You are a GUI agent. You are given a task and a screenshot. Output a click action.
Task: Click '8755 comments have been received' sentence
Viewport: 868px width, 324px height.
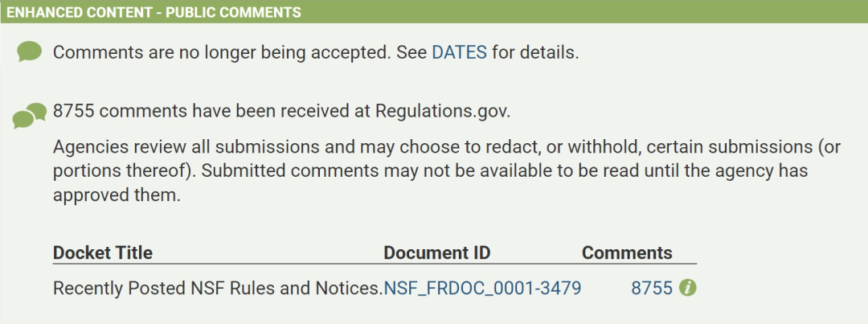click(x=281, y=111)
